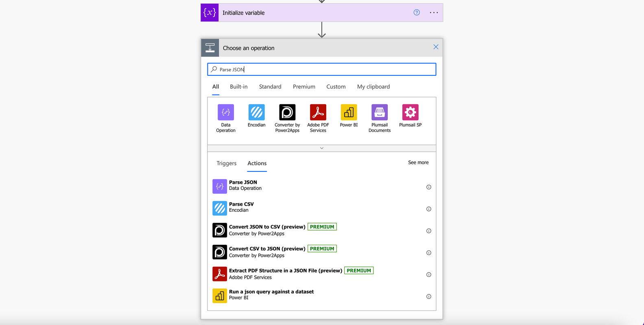Open Initialize variable more options menu
This screenshot has width=644, height=325.
tap(434, 13)
